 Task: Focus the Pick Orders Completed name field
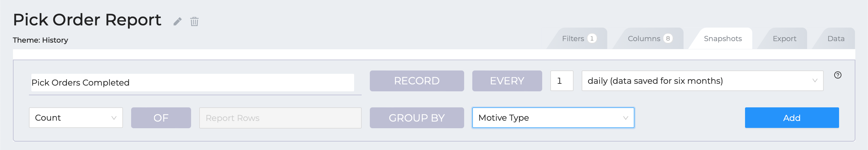coord(192,83)
